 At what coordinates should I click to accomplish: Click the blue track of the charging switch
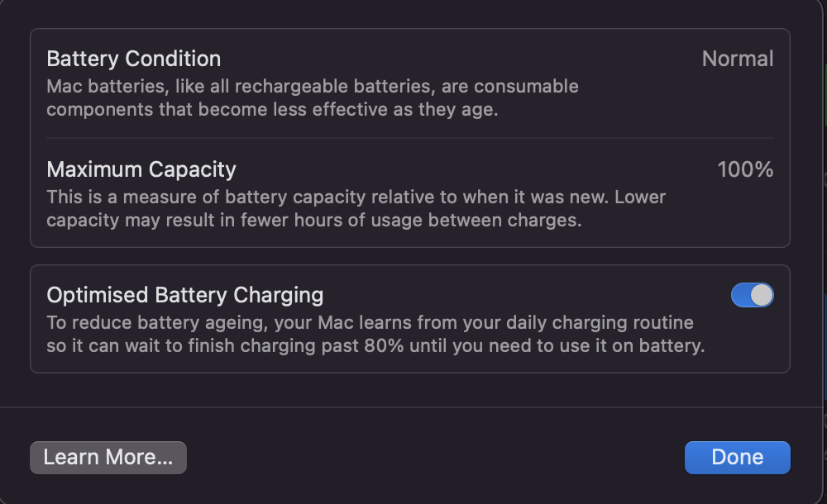(740, 295)
